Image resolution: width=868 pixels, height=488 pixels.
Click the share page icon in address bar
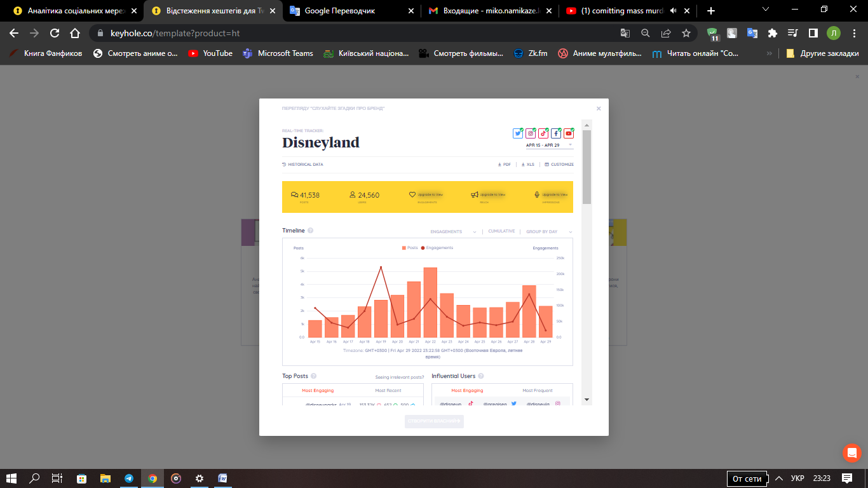[x=666, y=33]
